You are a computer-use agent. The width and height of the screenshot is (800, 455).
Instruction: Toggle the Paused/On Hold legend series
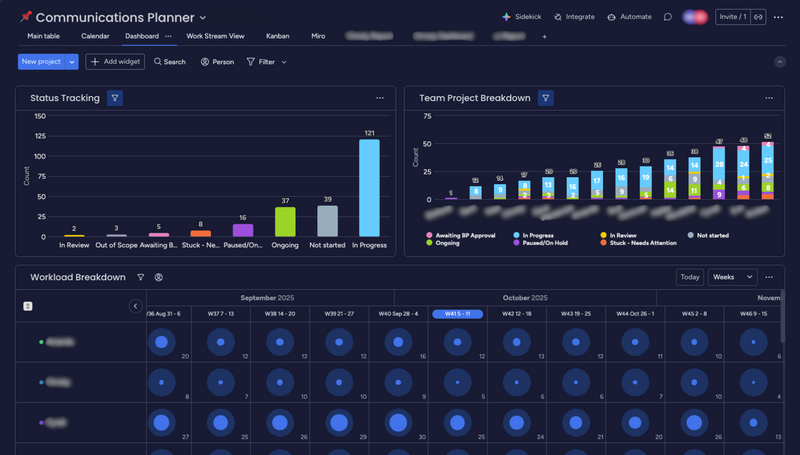[x=543, y=242]
